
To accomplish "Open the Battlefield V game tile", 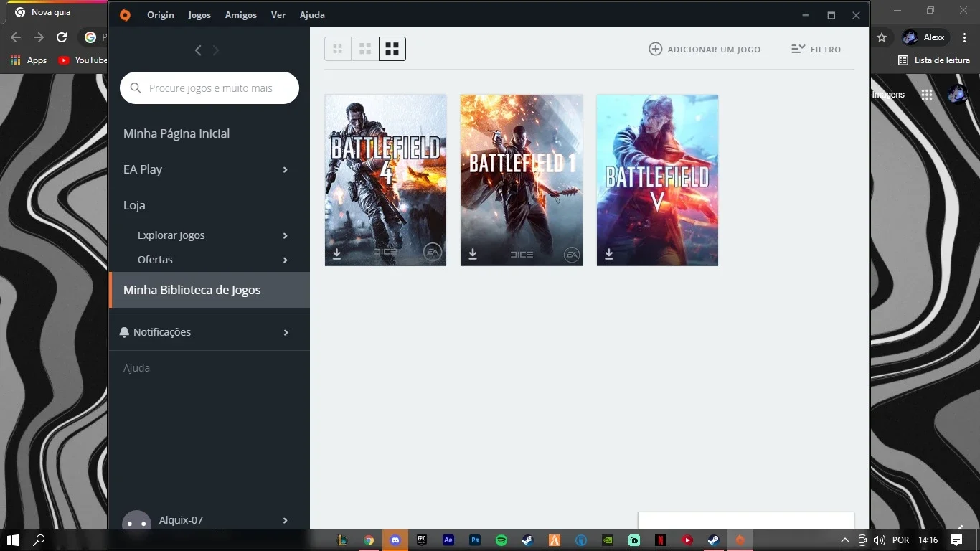I will coord(657,180).
